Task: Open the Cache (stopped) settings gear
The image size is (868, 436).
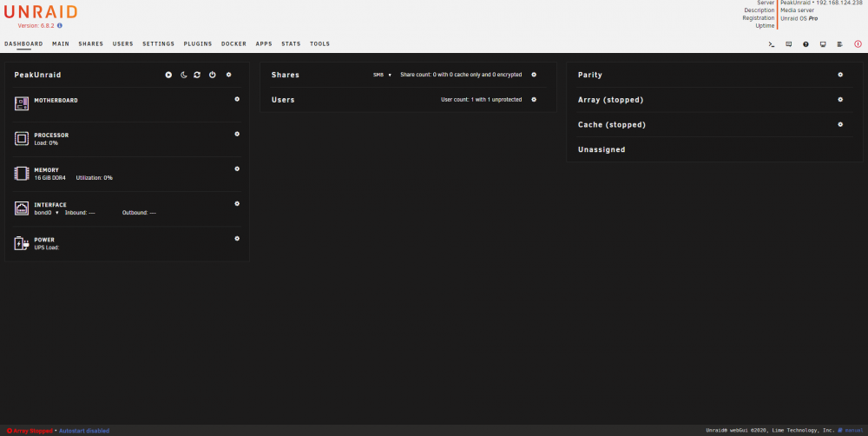Action: tap(840, 125)
